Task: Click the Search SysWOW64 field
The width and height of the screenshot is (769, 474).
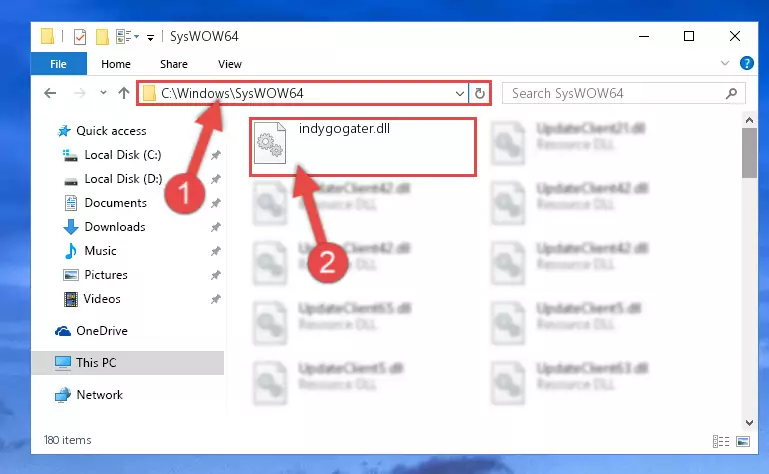Action: [x=624, y=93]
